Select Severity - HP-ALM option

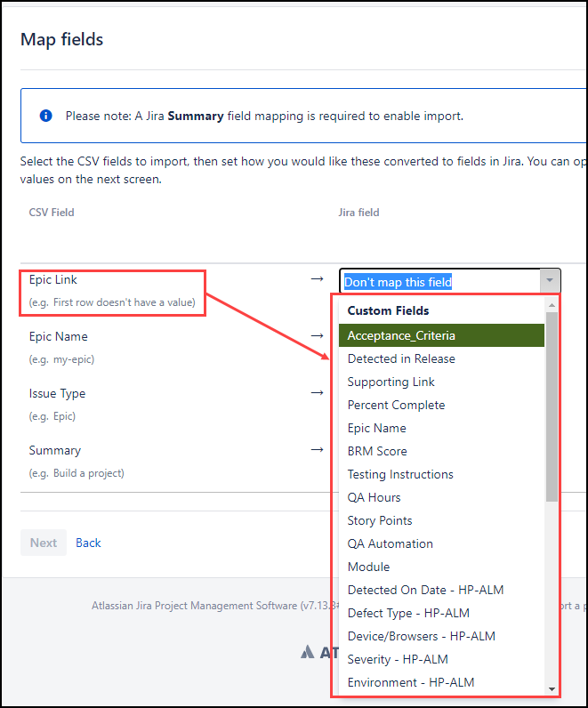click(x=441, y=659)
